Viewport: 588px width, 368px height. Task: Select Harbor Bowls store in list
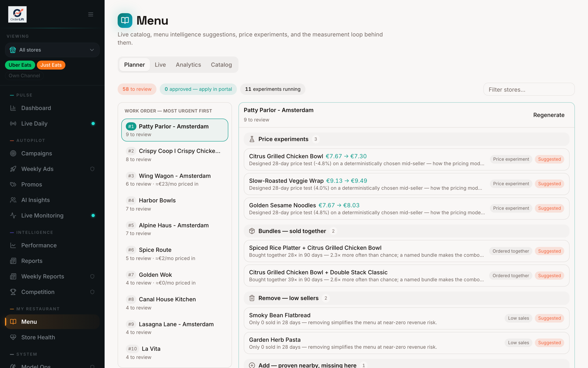(175, 204)
